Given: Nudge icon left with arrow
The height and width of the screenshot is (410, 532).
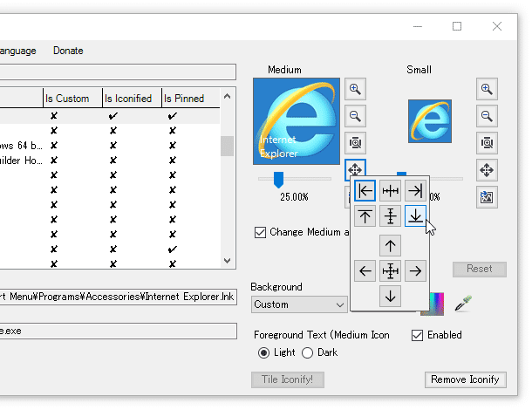Looking at the screenshot, I should pos(365,270).
